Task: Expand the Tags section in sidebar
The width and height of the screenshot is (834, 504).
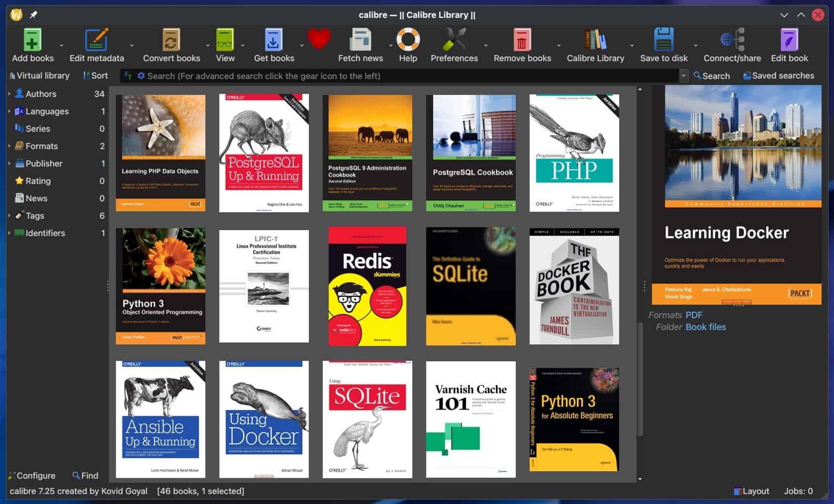Action: coord(8,215)
